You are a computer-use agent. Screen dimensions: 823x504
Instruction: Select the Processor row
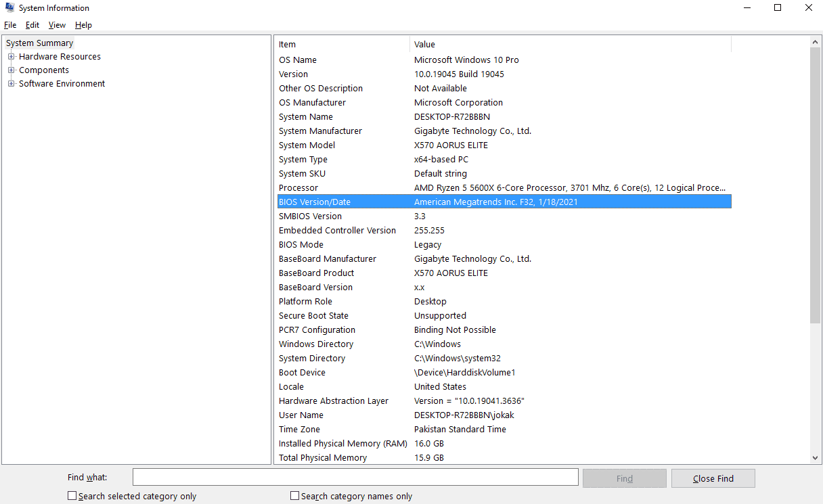(504, 187)
